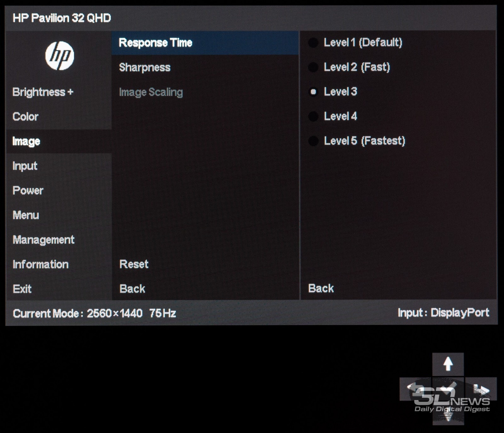Click Back in the response level column

pos(321,288)
